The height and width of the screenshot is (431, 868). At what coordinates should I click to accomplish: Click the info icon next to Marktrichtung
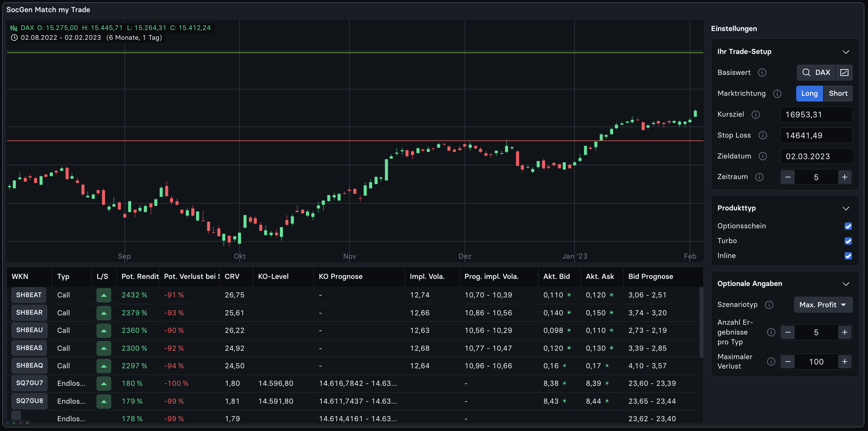tap(777, 94)
